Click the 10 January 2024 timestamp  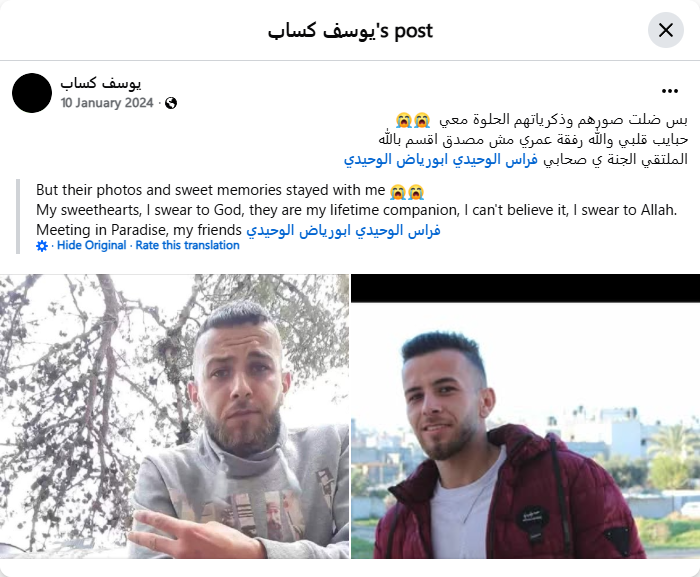[107, 103]
